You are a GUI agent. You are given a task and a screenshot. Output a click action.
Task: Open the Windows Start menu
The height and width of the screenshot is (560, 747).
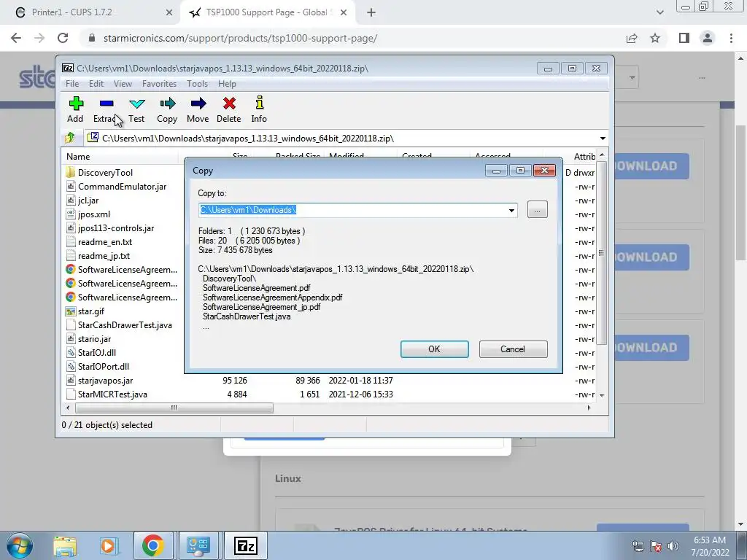click(x=19, y=545)
